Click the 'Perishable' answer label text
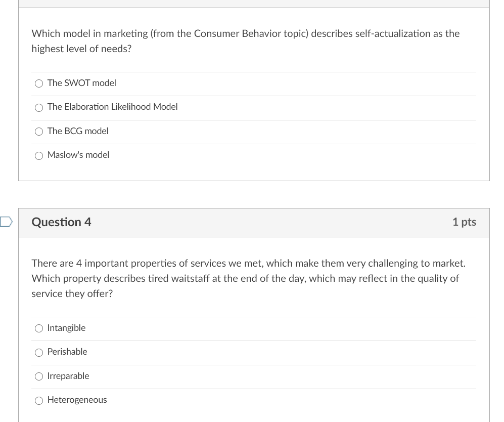Viewport: 504px width, 422px height. 67,352
